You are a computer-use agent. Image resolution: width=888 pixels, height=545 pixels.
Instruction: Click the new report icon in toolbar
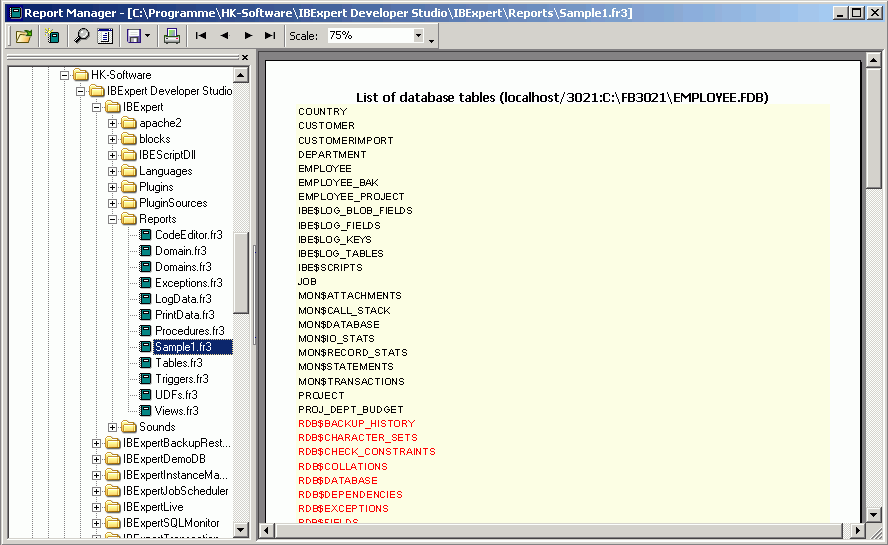[x=53, y=36]
